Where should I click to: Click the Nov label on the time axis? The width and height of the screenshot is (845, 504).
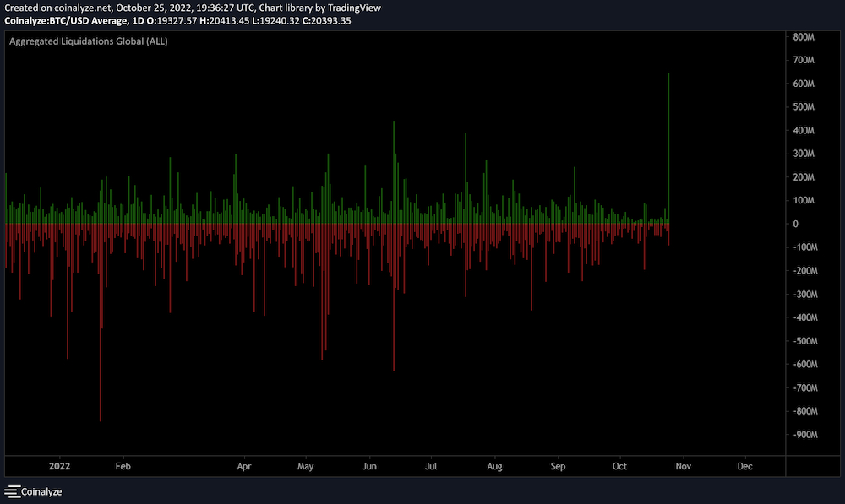click(684, 466)
